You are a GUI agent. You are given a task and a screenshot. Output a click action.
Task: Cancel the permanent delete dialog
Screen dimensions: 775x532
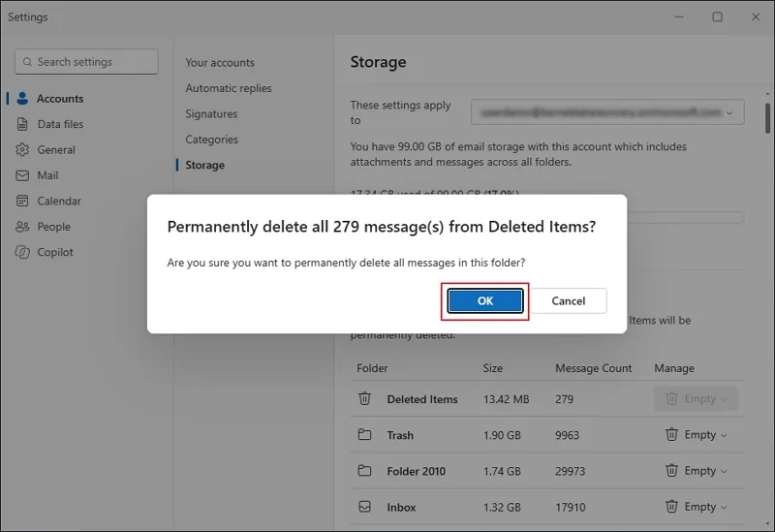(x=569, y=301)
